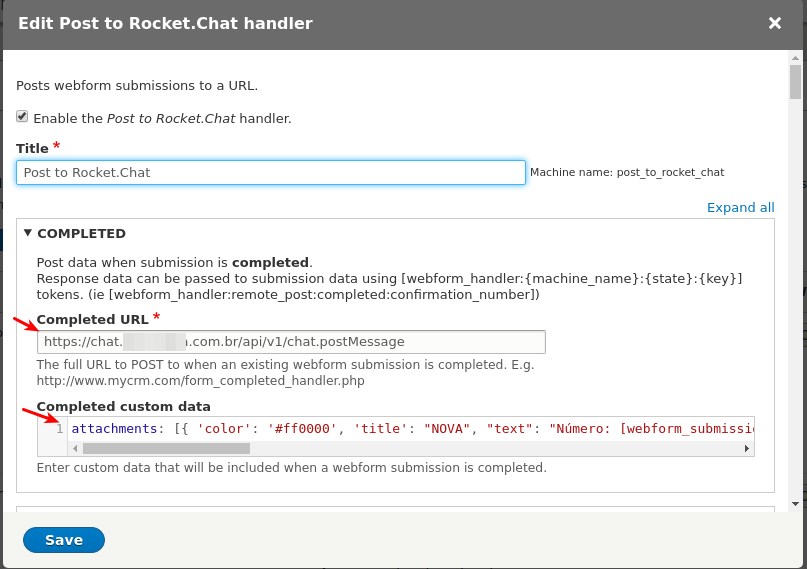
Task: Click the code editor left scroll arrow
Action: click(x=75, y=449)
